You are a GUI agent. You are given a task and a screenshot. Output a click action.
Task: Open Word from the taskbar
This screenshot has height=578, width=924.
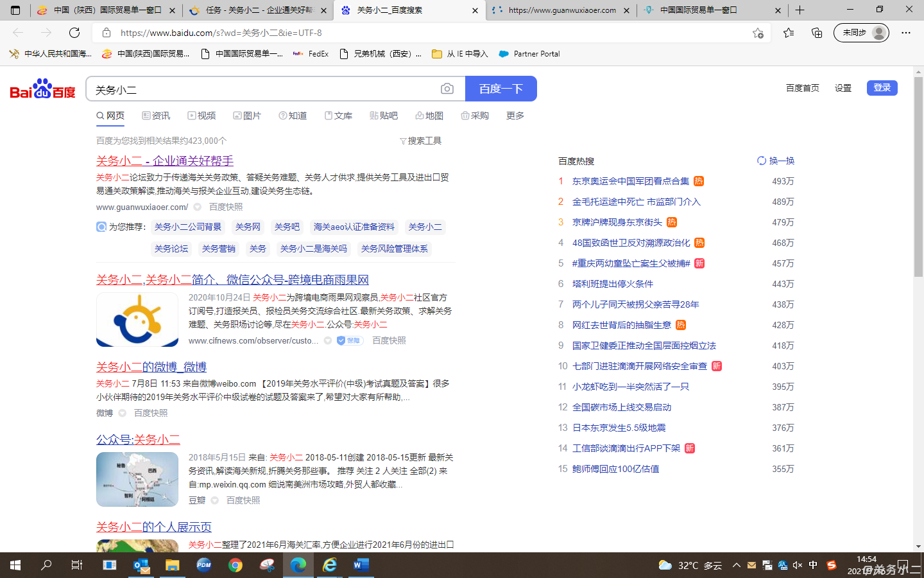pyautogui.click(x=361, y=565)
